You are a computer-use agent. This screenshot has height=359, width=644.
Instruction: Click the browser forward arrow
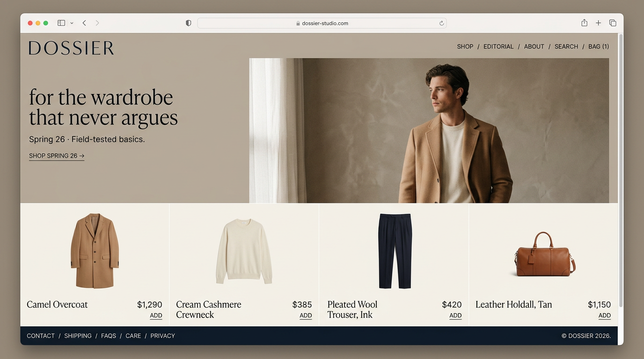pos(97,23)
